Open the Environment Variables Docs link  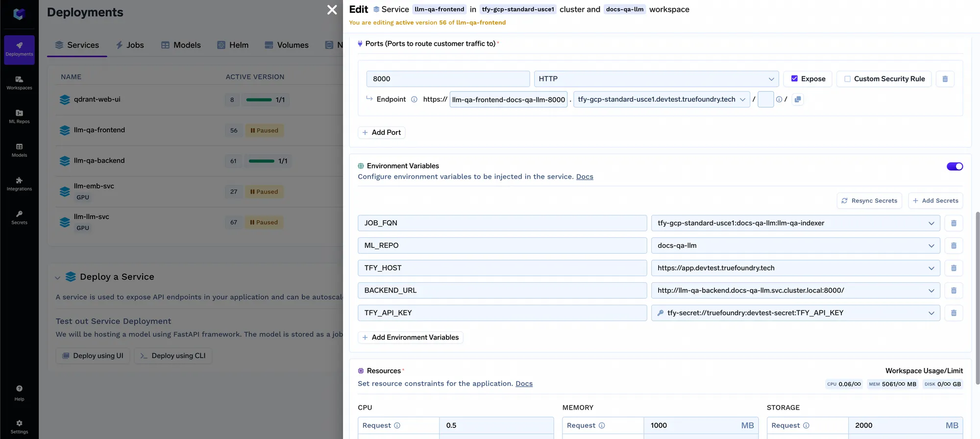pyautogui.click(x=585, y=177)
